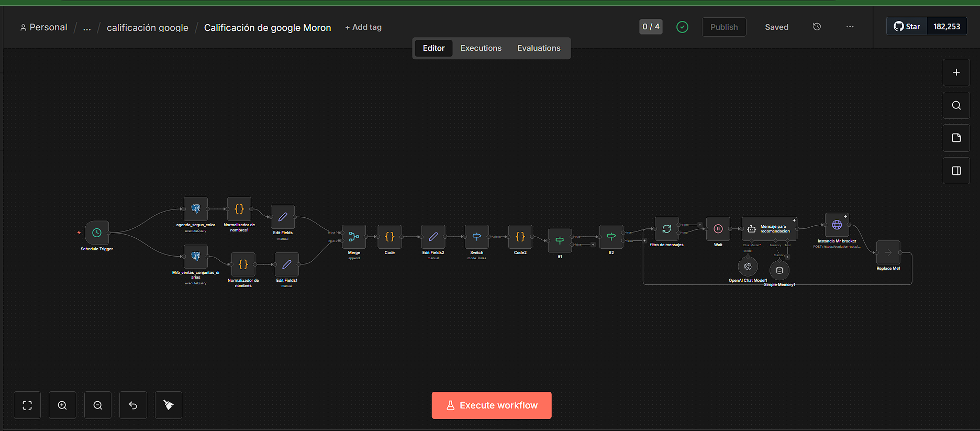Image resolution: width=980 pixels, height=431 pixels.
Task: Click the zoom in canvas button
Action: (x=62, y=405)
